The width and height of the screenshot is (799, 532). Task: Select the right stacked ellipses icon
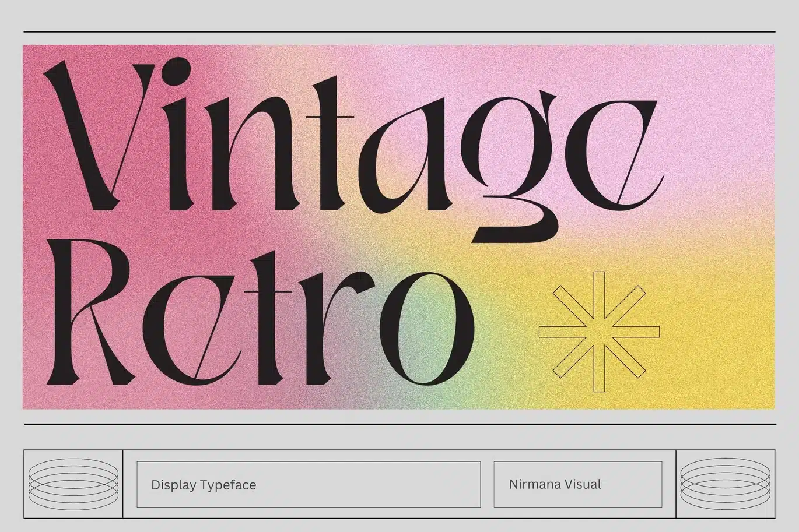coord(726,484)
